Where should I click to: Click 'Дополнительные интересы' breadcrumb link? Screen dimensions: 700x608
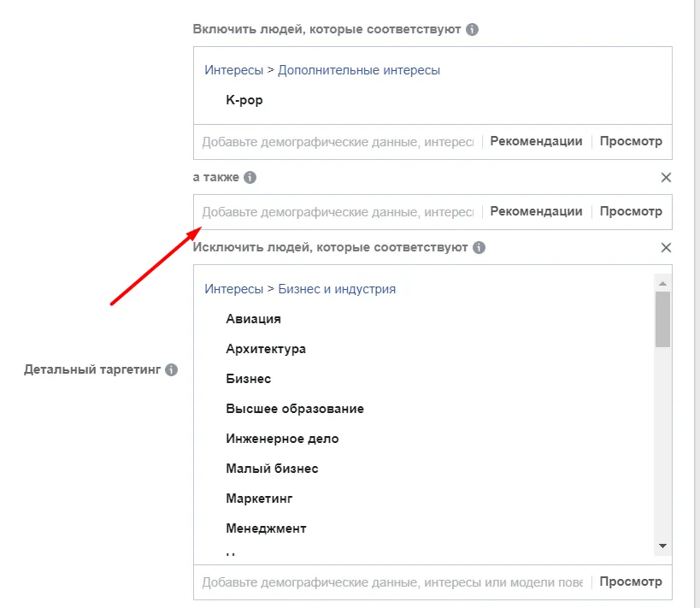pyautogui.click(x=358, y=70)
